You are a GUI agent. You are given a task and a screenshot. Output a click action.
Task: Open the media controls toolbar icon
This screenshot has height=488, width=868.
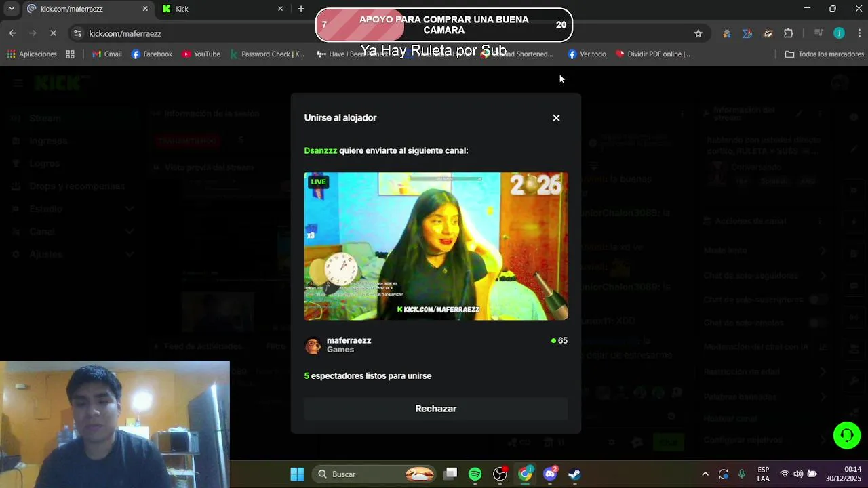(x=818, y=33)
